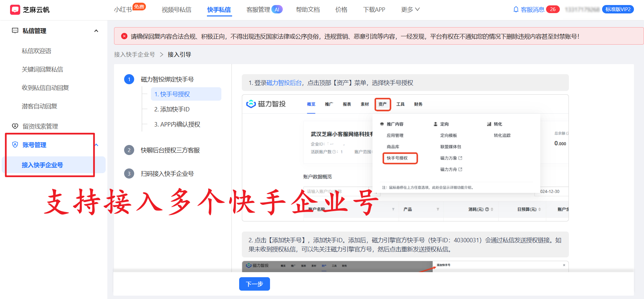The height and width of the screenshot is (299, 644).
Task: Click the 留资线索管理 heart-shield icon
Action: 15,126
